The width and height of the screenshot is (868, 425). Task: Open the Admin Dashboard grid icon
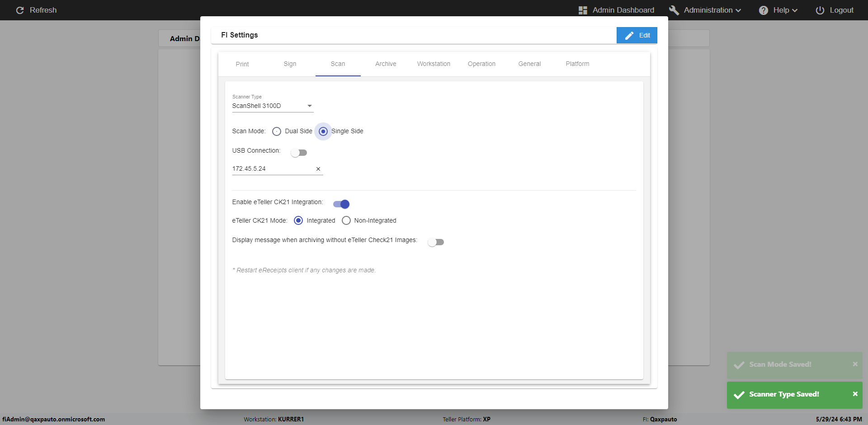[x=583, y=10]
